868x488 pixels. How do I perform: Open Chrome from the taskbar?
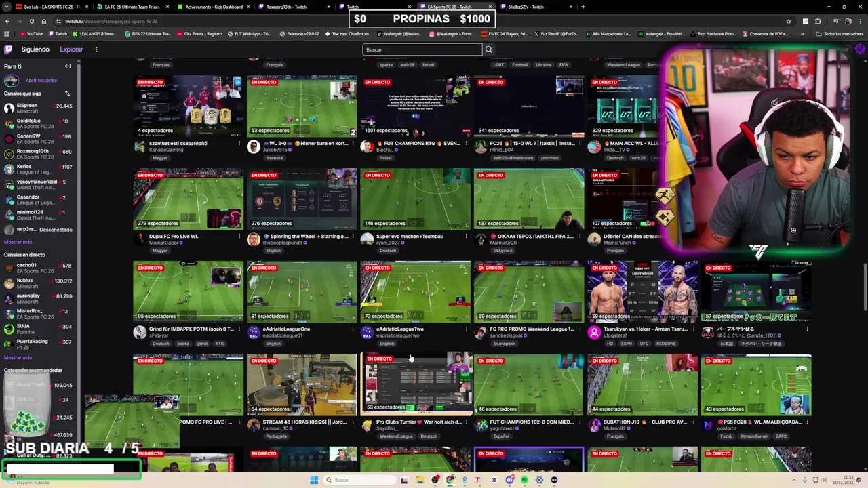click(450, 480)
